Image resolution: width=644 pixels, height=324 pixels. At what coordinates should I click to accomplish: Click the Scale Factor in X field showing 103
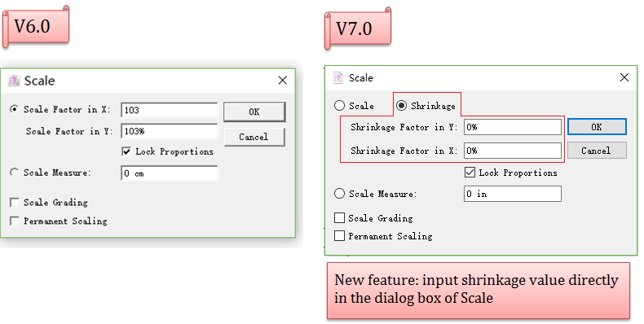click(x=170, y=110)
